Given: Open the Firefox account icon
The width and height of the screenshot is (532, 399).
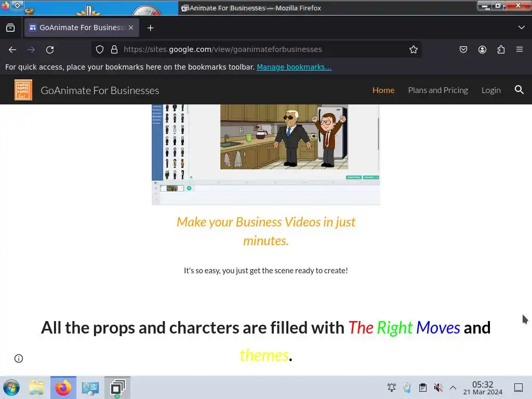Looking at the screenshot, I should [x=482, y=49].
